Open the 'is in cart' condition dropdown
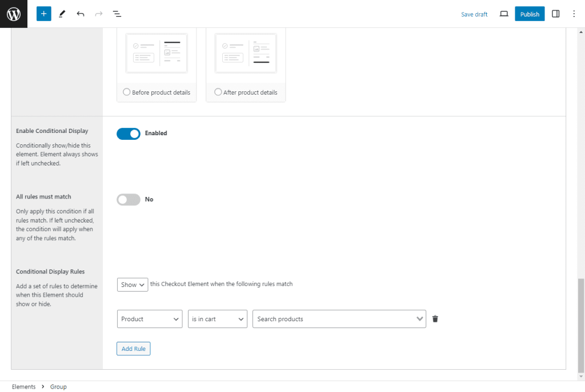 click(218, 319)
